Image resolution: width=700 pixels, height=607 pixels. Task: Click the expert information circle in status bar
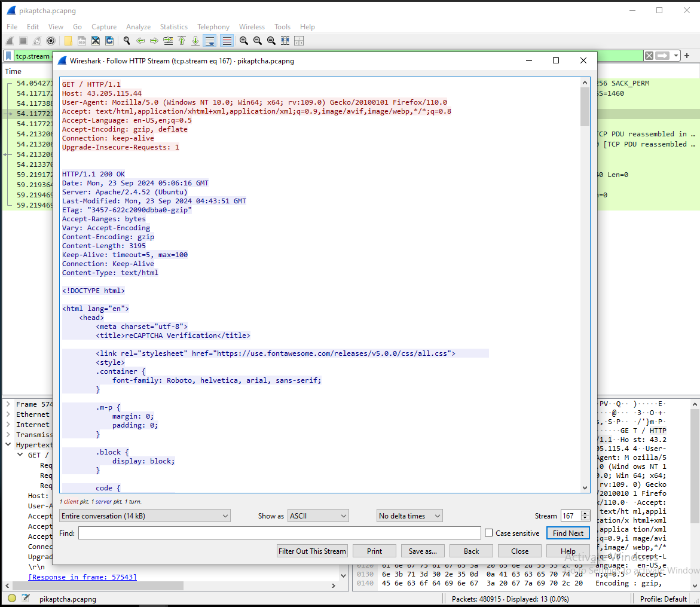tap(12, 598)
